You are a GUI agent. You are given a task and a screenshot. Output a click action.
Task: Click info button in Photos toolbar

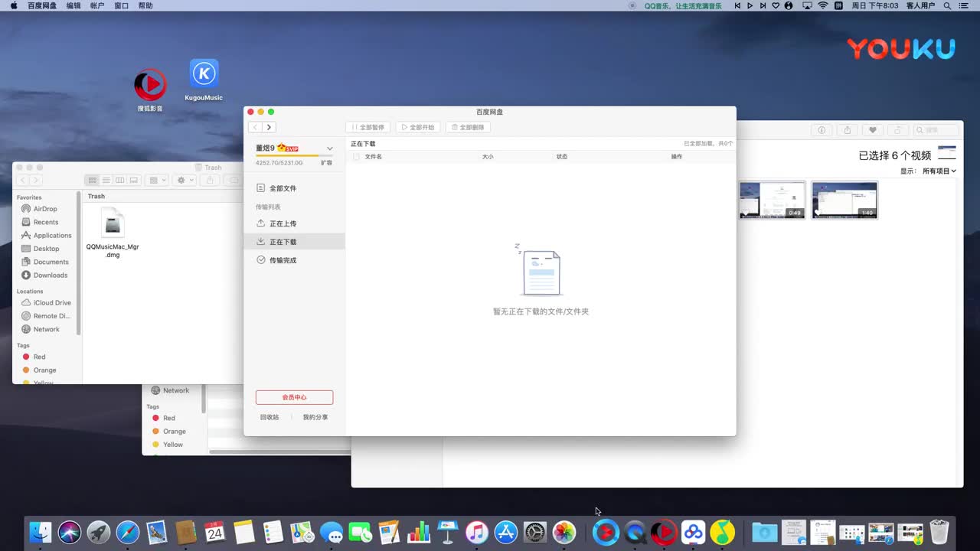(822, 130)
